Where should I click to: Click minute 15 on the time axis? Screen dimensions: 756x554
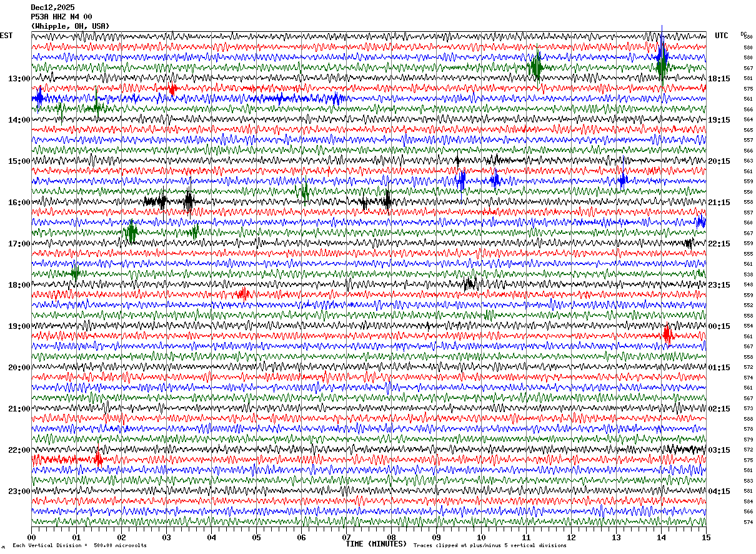[x=706, y=538]
